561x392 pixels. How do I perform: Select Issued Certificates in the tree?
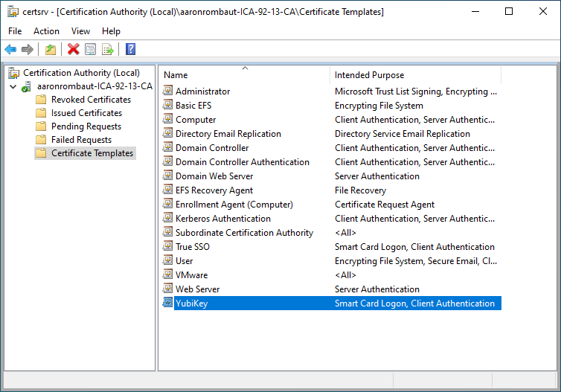tap(86, 113)
